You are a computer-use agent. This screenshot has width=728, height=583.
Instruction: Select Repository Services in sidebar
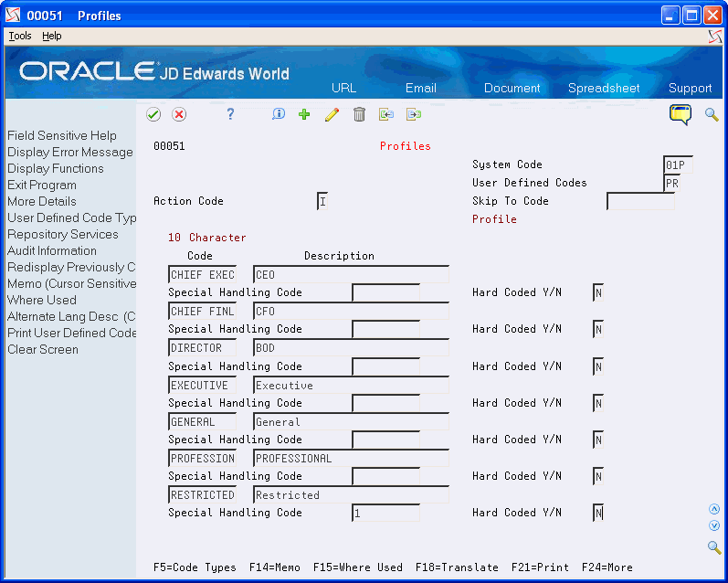click(63, 234)
